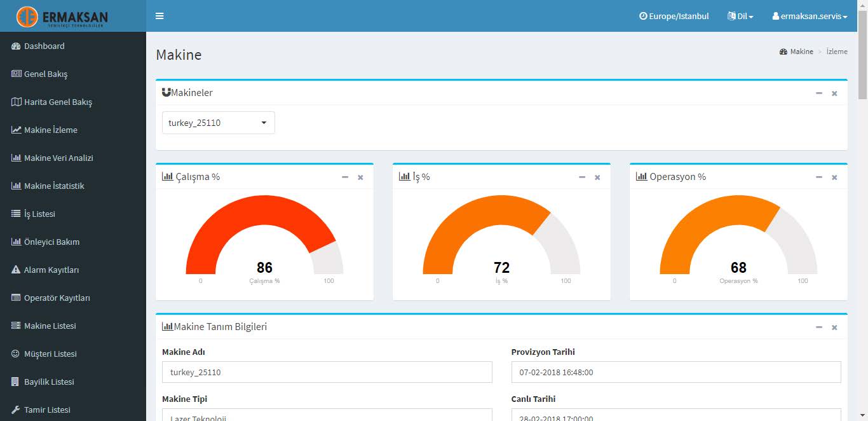This screenshot has width=868, height=421.
Task: Click the Europe/Istanbul timezone link
Action: 674,17
